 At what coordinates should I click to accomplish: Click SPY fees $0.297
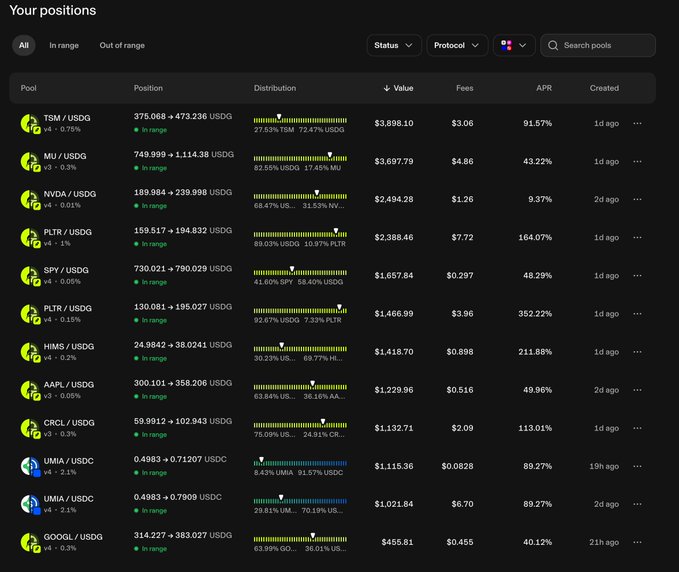[x=460, y=276]
